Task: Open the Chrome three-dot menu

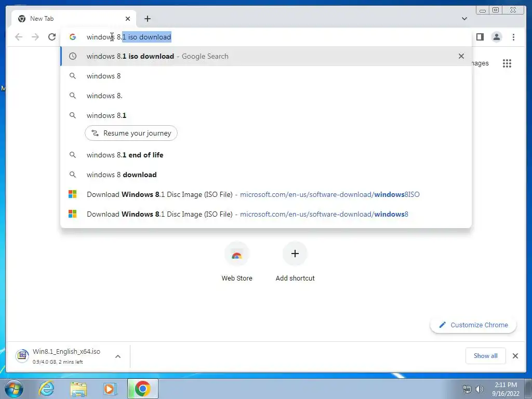Action: click(513, 37)
